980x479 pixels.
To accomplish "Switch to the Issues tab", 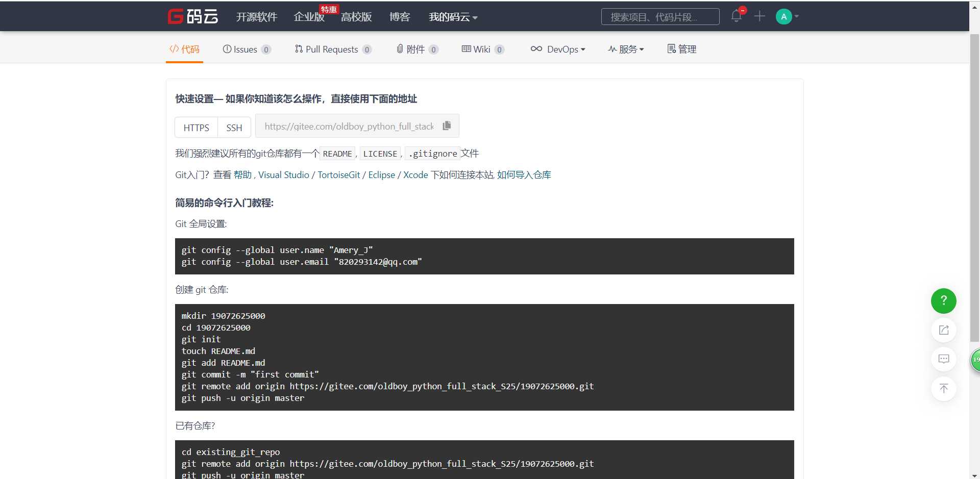I will coord(247,49).
